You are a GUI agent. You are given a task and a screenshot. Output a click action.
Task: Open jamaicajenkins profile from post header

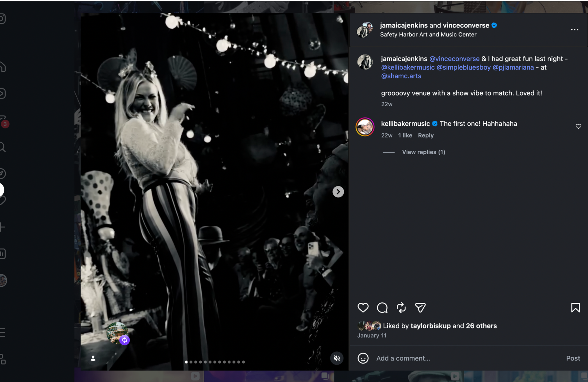click(x=404, y=25)
